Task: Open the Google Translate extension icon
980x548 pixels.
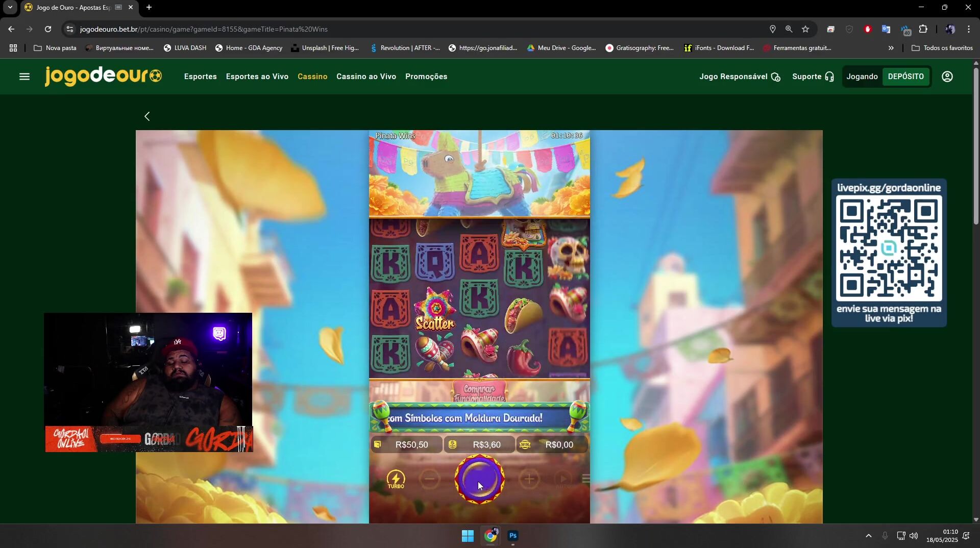Action: (886, 29)
